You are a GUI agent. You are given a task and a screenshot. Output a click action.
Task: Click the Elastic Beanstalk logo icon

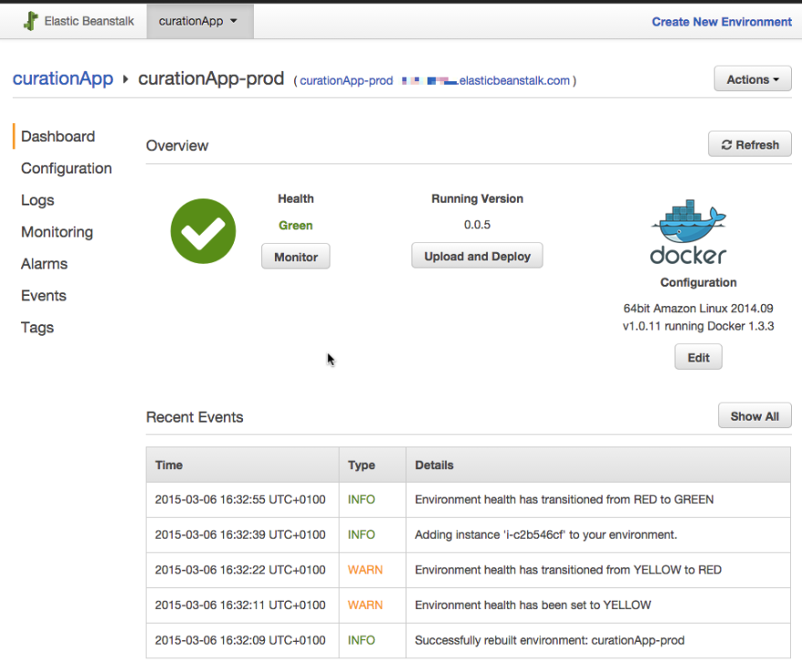31,21
